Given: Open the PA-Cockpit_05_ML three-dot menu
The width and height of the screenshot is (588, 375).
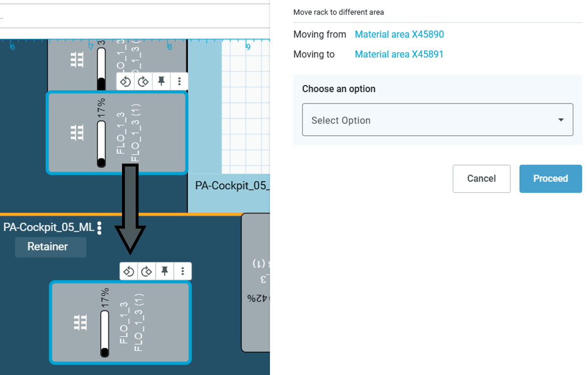Looking at the screenshot, I should 100,228.
